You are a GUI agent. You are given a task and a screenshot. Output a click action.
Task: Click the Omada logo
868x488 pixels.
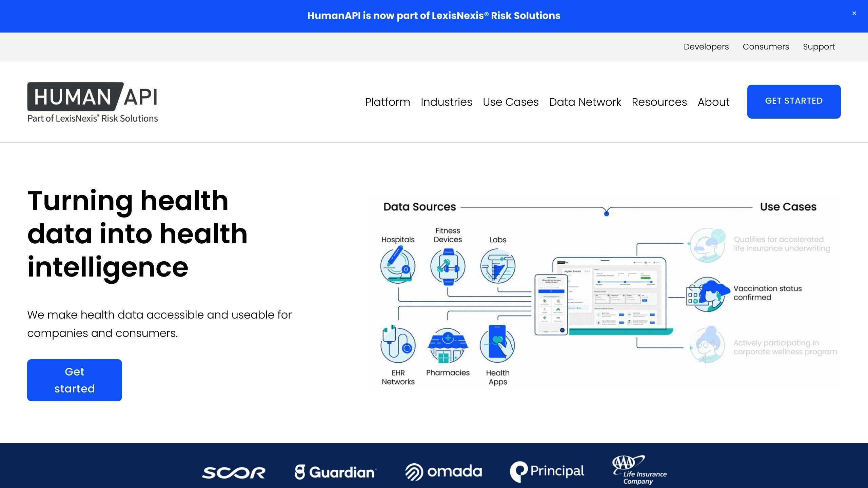click(443, 472)
